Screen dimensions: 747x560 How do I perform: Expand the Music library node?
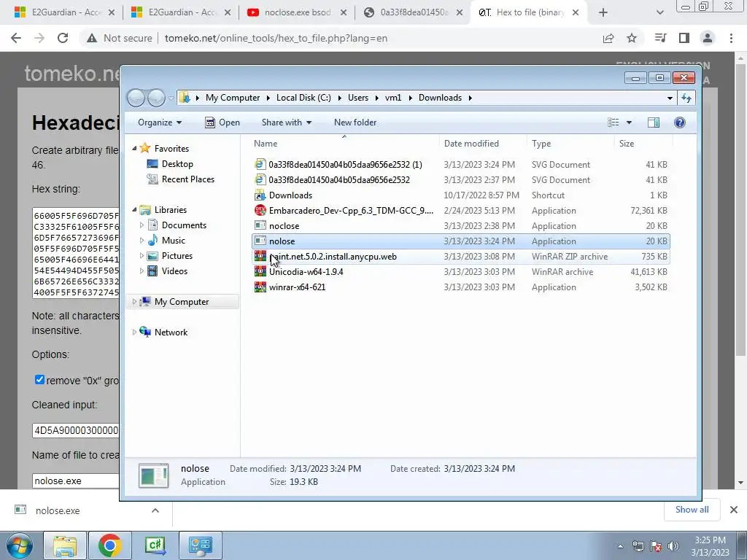[x=142, y=241]
